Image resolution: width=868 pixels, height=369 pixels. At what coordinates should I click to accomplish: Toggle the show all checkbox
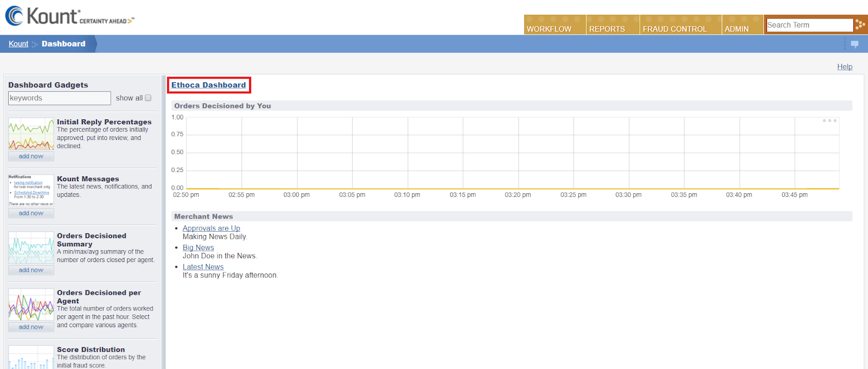[x=148, y=98]
